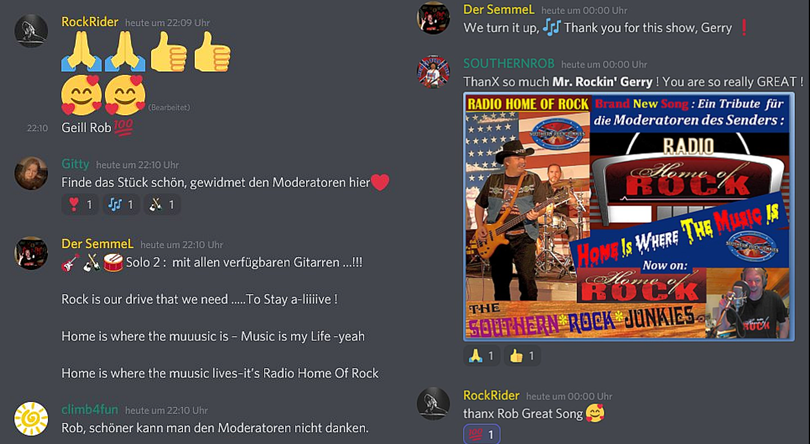This screenshot has width=810, height=444.
Task: Click the climb4fun username
Action: (90, 409)
